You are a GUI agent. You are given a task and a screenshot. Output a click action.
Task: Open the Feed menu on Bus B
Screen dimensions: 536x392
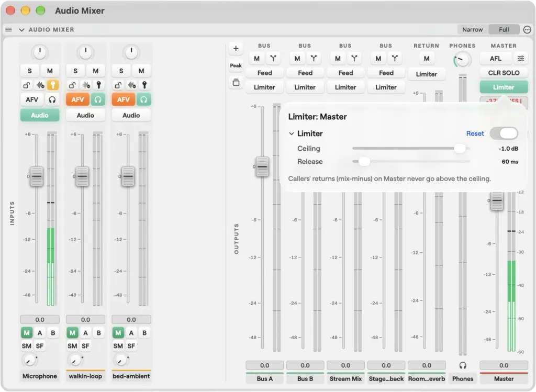(305, 73)
